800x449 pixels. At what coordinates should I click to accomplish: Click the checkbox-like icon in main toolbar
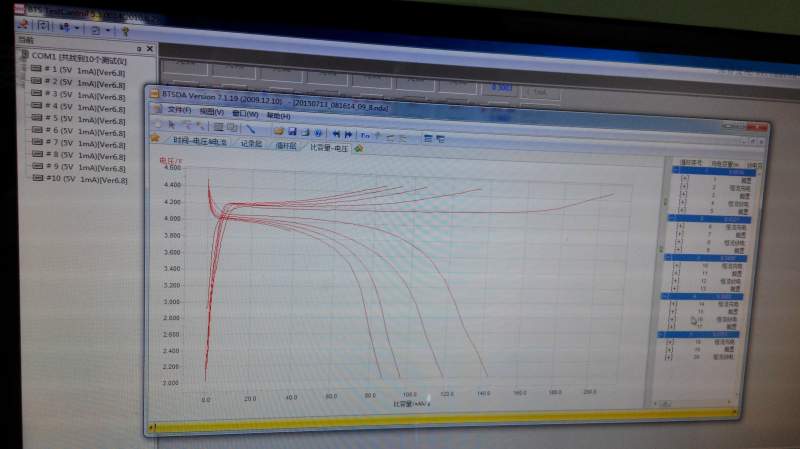pyautogui.click(x=43, y=26)
